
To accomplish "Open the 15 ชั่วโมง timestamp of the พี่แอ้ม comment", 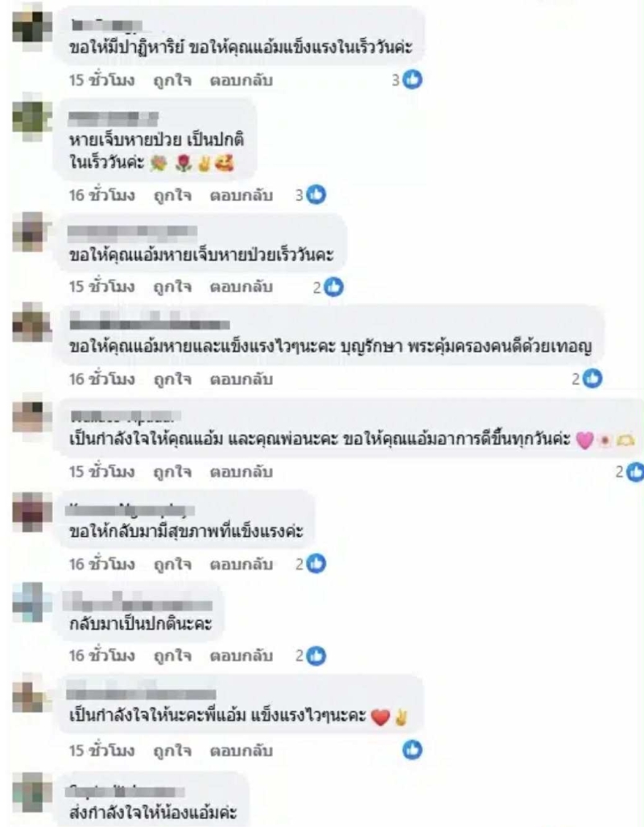I will coord(101,750).
